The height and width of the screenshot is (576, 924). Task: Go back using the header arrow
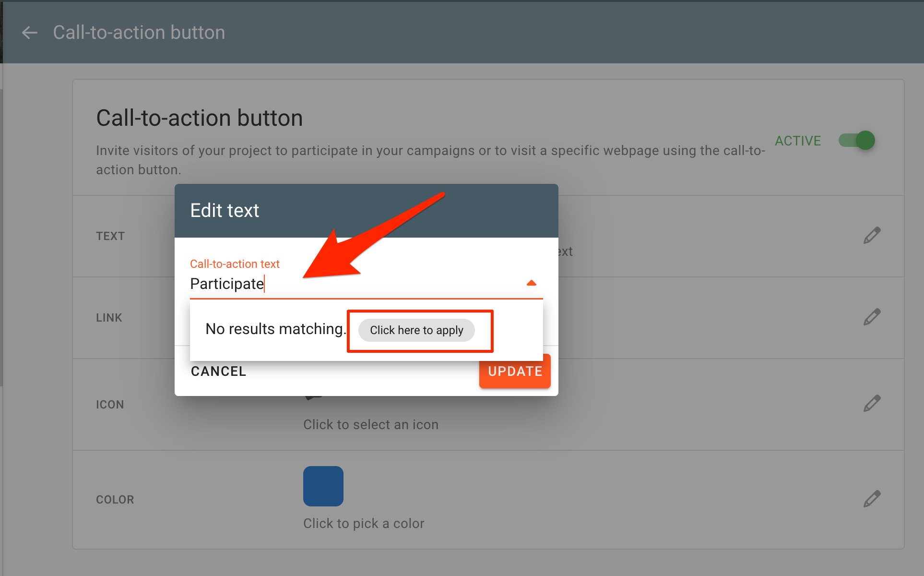[30, 33]
